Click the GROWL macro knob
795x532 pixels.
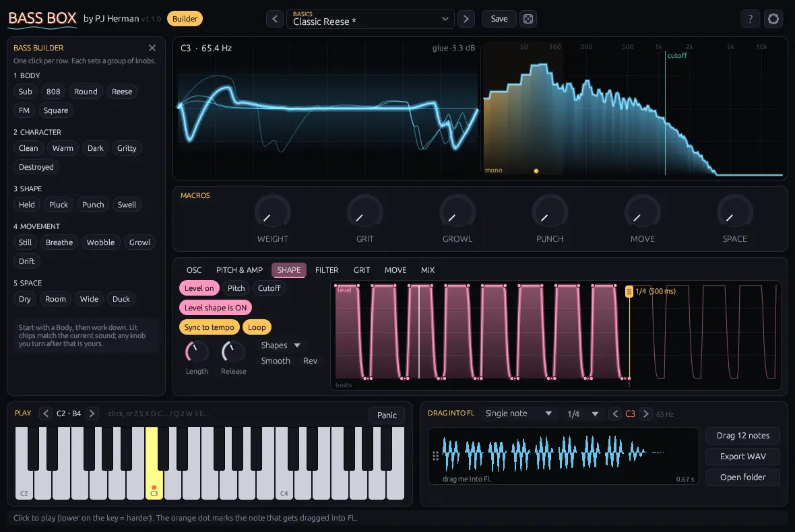click(x=457, y=211)
